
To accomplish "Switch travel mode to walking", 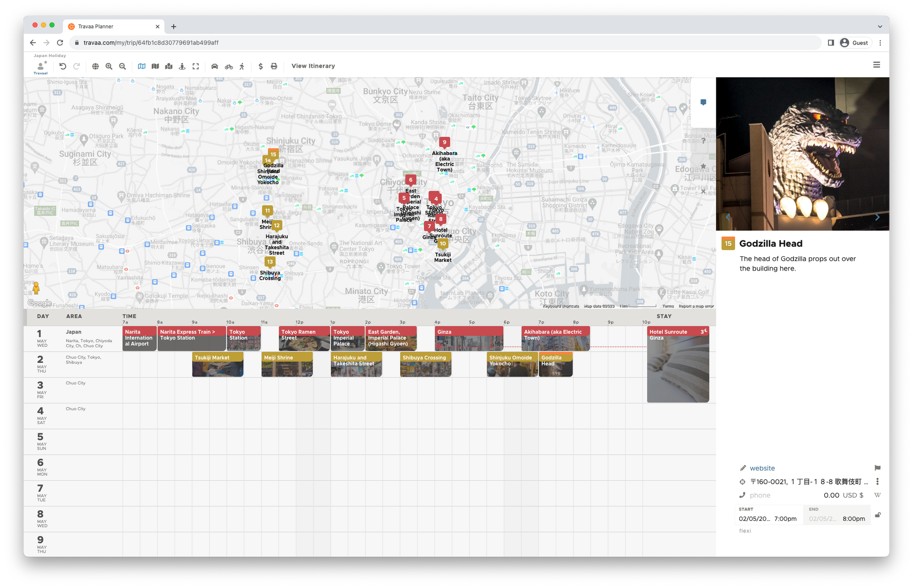I will pyautogui.click(x=242, y=66).
